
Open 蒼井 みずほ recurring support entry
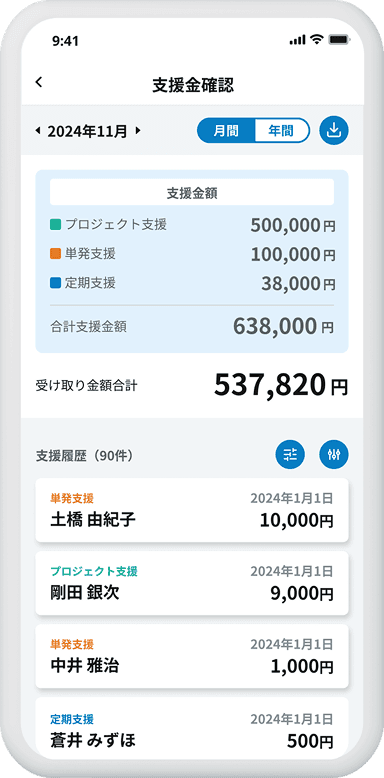click(192, 727)
